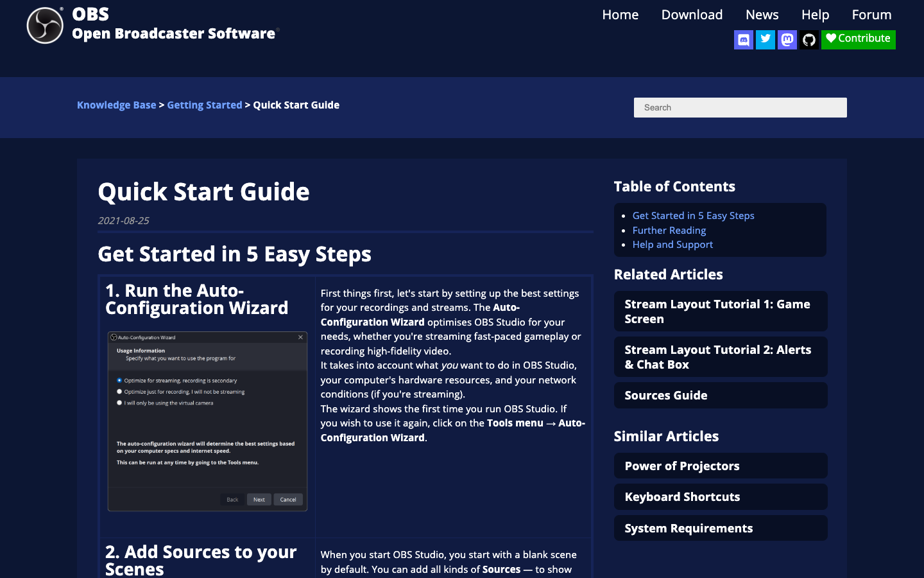Open the Power of Projectors article

click(x=721, y=466)
